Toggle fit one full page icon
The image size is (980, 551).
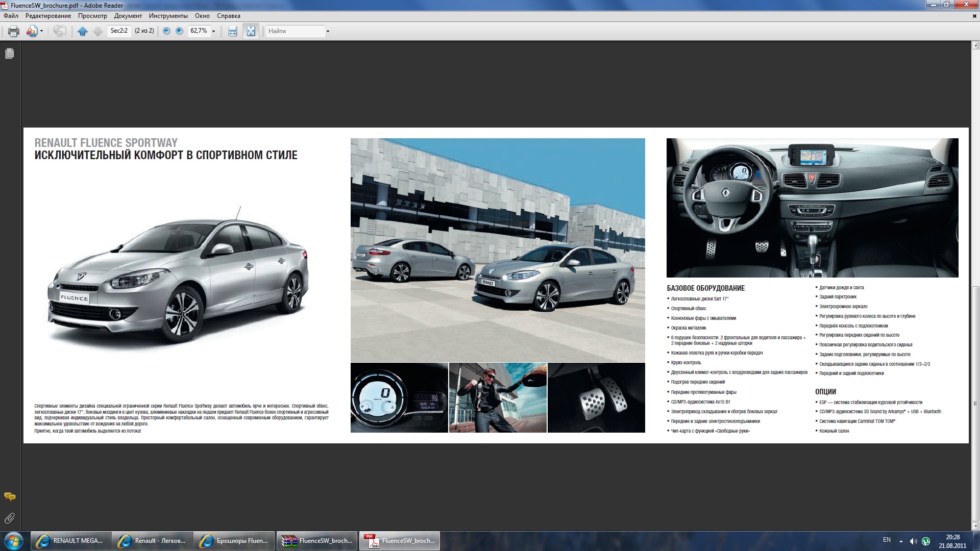click(251, 31)
